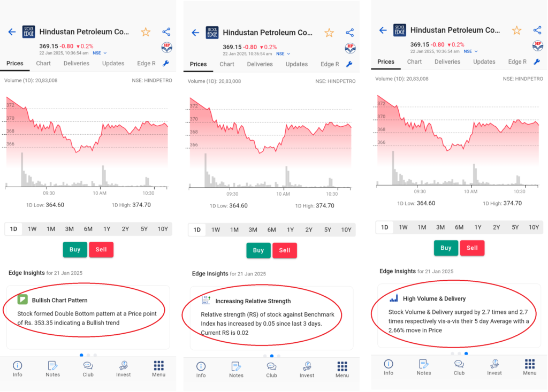The height and width of the screenshot is (392, 548).
Task: Select 1W range in left panel
Action: coord(32,229)
